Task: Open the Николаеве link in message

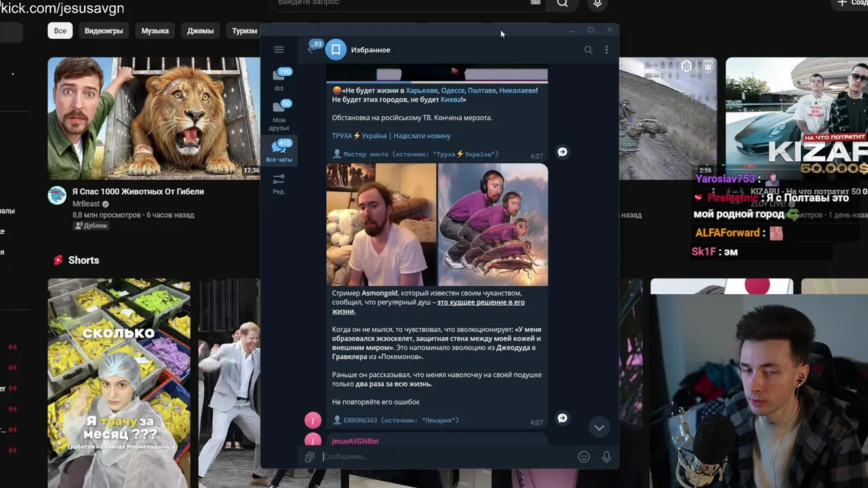Action: coord(518,90)
